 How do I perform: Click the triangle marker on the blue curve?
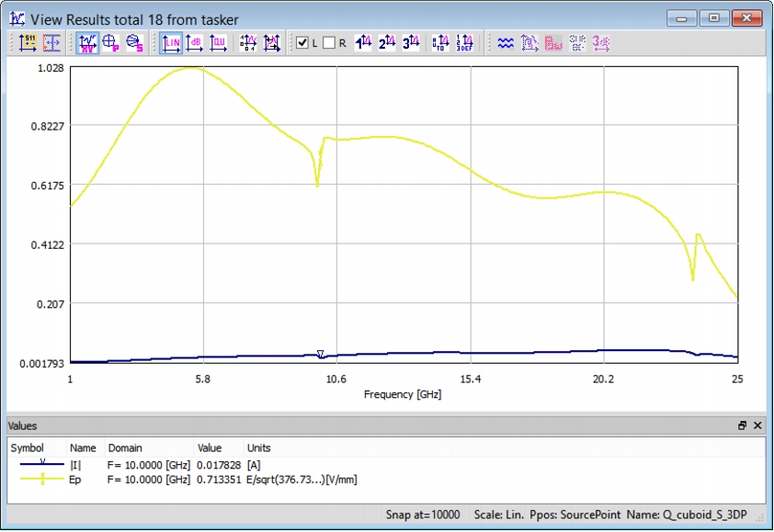click(x=321, y=355)
